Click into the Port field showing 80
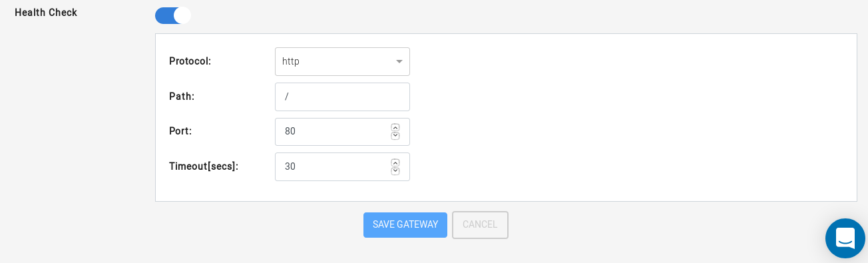Viewport: 868px width, 263px height. [x=333, y=132]
